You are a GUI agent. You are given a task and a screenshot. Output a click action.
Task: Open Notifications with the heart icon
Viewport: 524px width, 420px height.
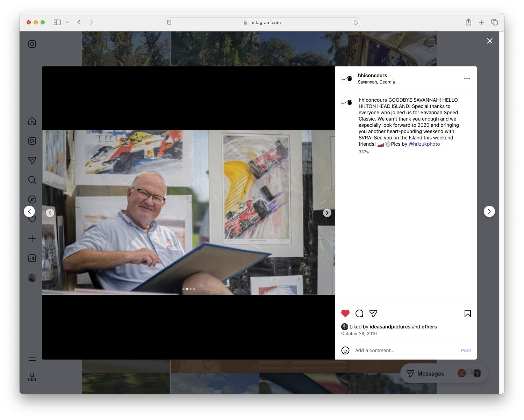click(x=32, y=219)
